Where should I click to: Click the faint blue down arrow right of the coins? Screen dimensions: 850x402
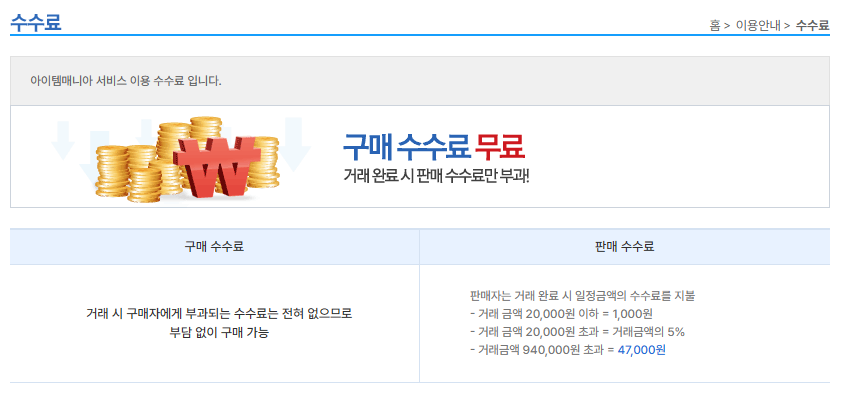click(x=296, y=145)
